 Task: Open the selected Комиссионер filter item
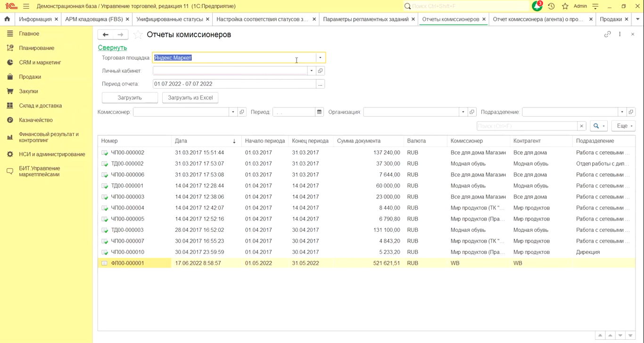[x=242, y=112]
